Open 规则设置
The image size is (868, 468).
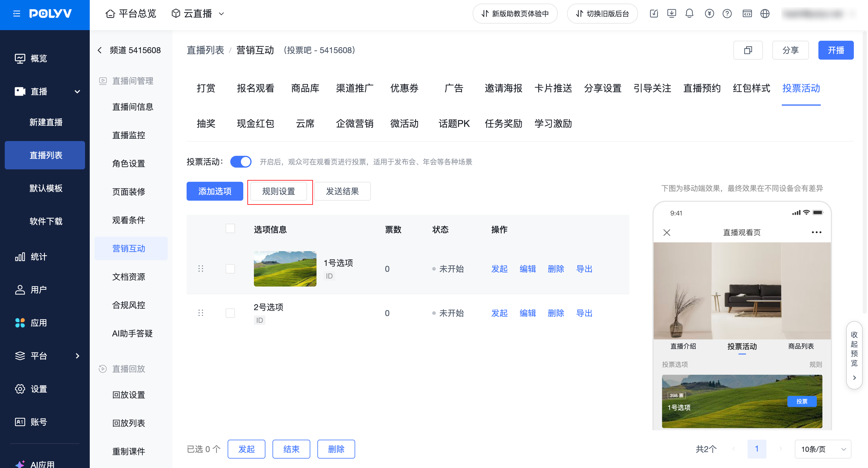tap(279, 191)
